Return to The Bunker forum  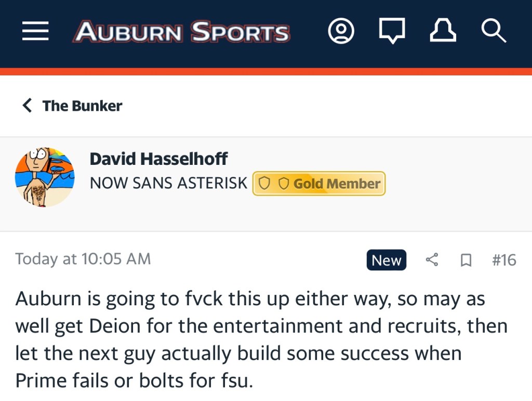pos(82,106)
